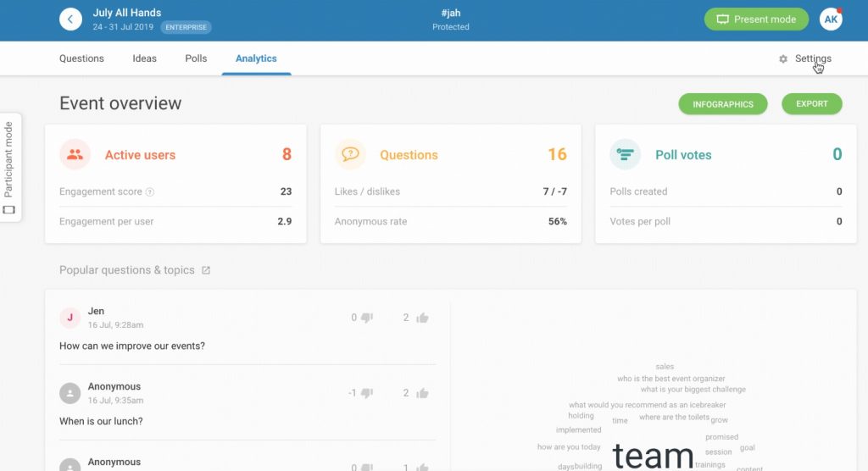Open popular questions external link icon
This screenshot has height=471, width=868.
tap(205, 270)
